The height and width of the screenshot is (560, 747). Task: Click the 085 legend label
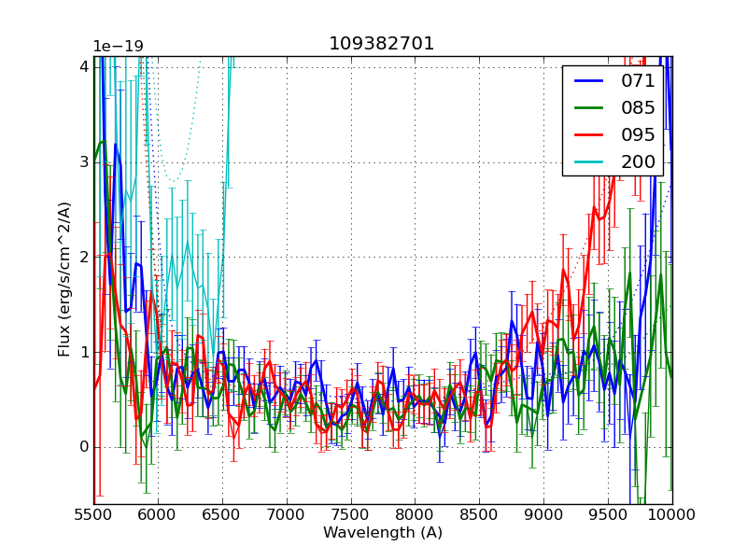638,107
